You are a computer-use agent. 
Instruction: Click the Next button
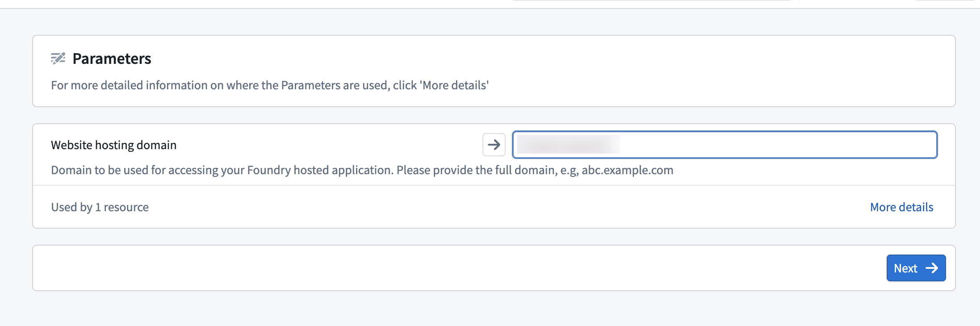click(x=916, y=268)
